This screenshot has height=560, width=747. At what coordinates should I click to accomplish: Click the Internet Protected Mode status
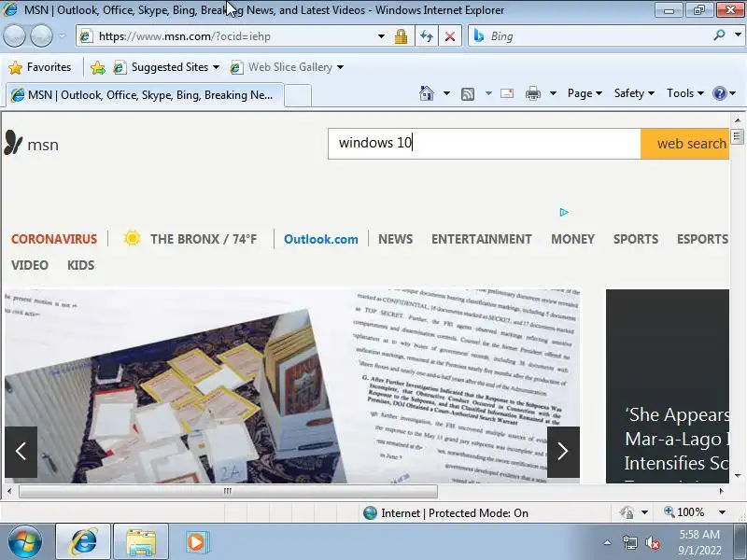click(445, 512)
